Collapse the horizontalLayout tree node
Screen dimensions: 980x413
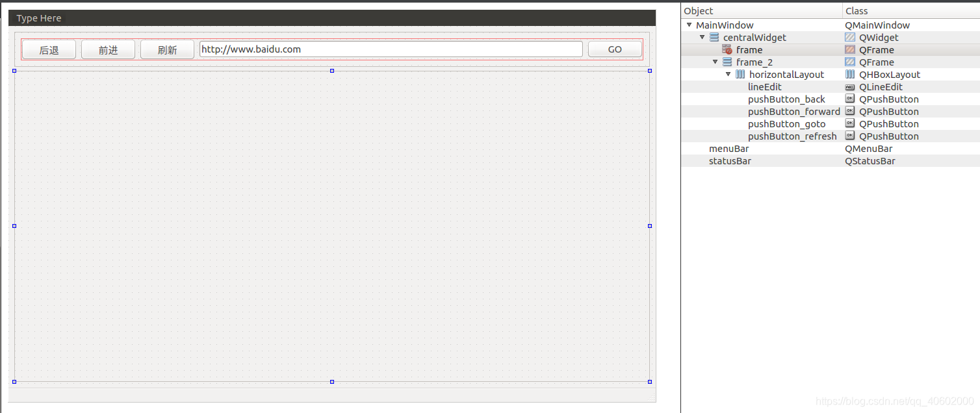point(728,74)
